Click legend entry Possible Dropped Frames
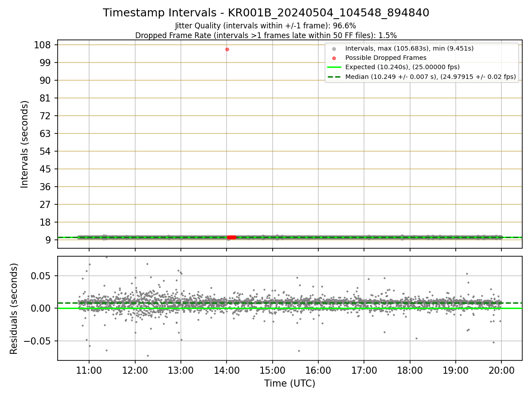 pyautogui.click(x=386, y=58)
